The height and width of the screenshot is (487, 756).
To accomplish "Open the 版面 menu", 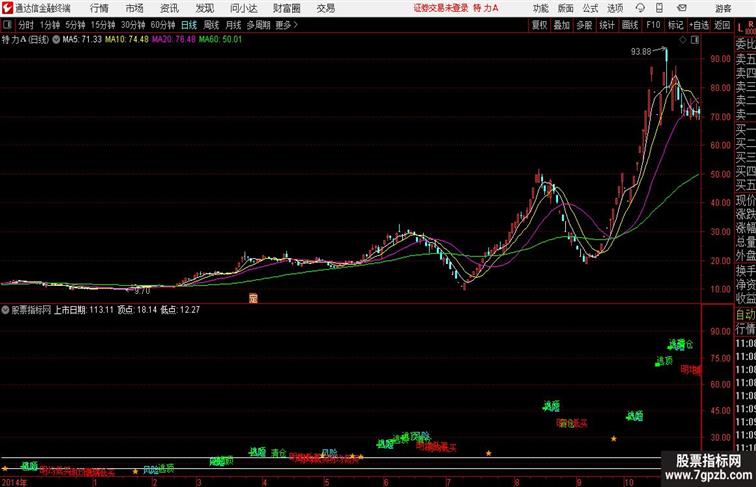I will click(566, 8).
